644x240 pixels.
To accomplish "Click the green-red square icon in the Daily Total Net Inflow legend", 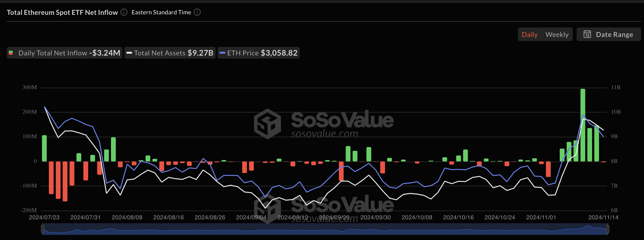I will pyautogui.click(x=11, y=53).
